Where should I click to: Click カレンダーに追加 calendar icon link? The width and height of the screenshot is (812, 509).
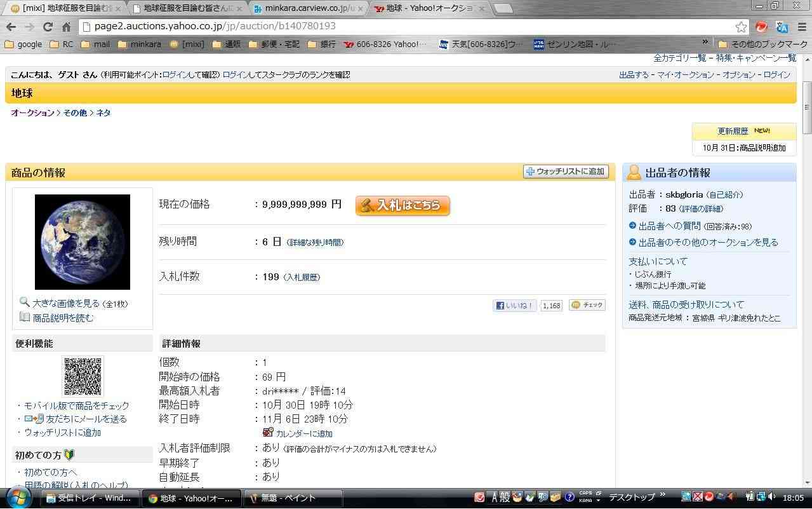(x=298, y=433)
